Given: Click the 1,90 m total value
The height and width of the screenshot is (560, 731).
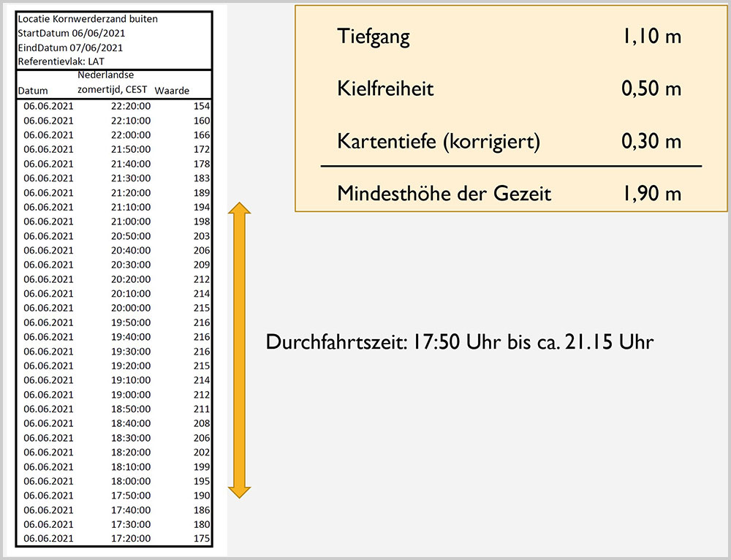Looking at the screenshot, I should (x=651, y=194).
